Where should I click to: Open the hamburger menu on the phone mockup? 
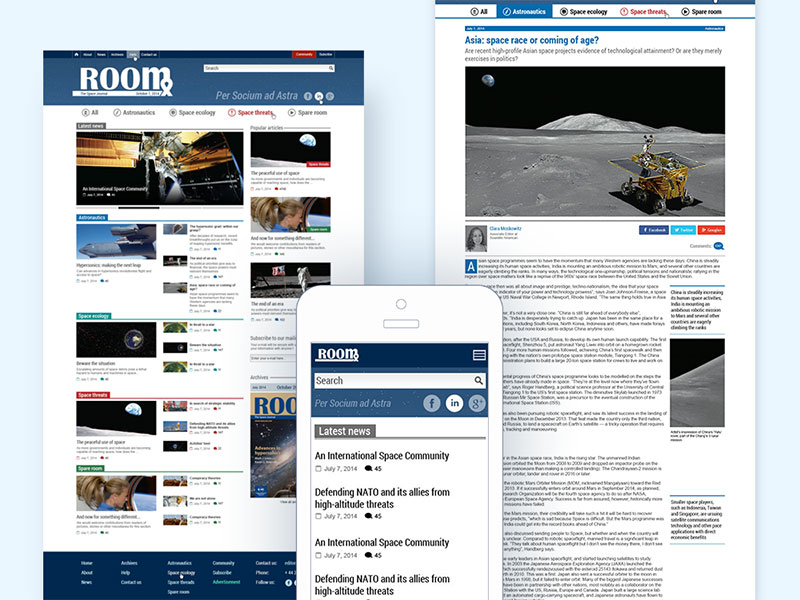(479, 355)
